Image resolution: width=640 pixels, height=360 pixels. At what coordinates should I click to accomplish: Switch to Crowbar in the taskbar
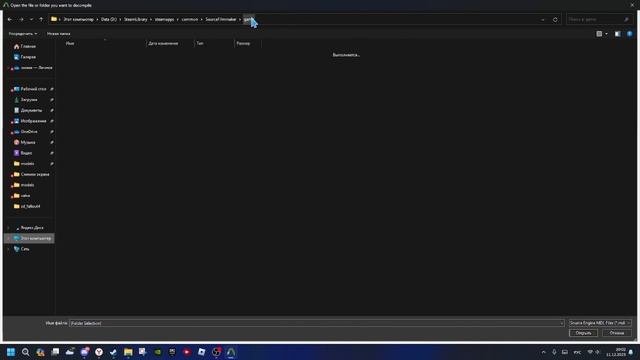231,352
